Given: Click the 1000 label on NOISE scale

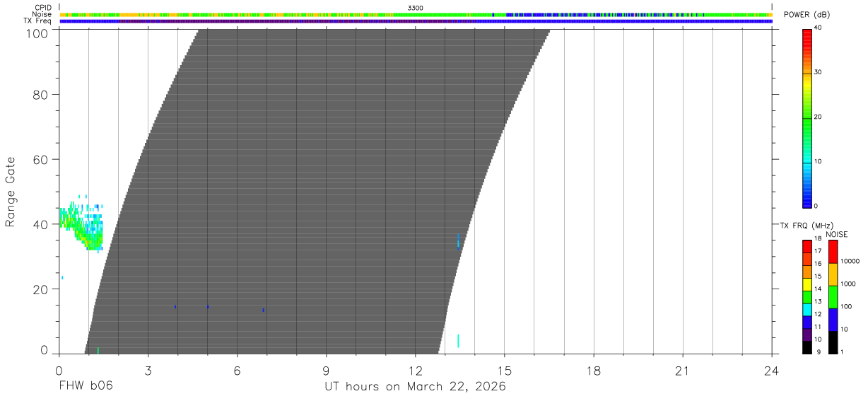Looking at the screenshot, I should [848, 284].
